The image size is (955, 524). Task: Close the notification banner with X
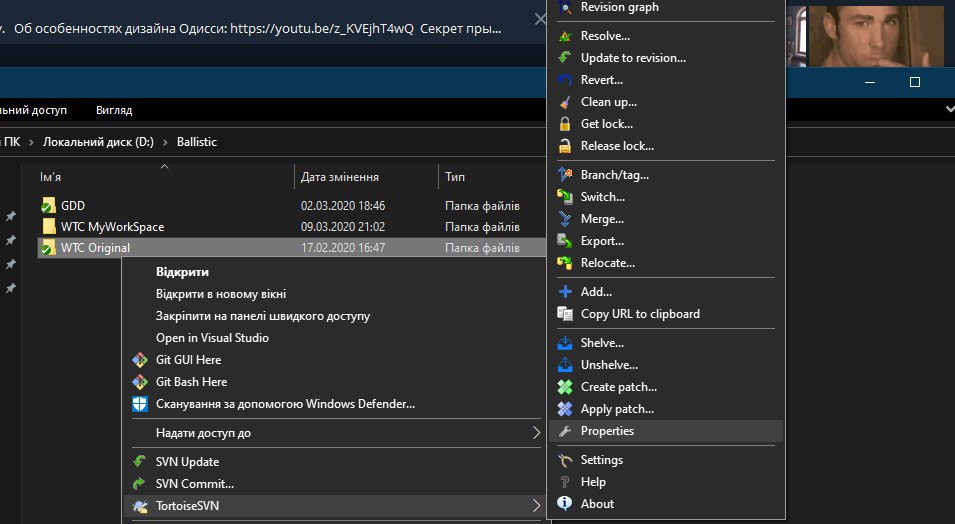(x=540, y=19)
